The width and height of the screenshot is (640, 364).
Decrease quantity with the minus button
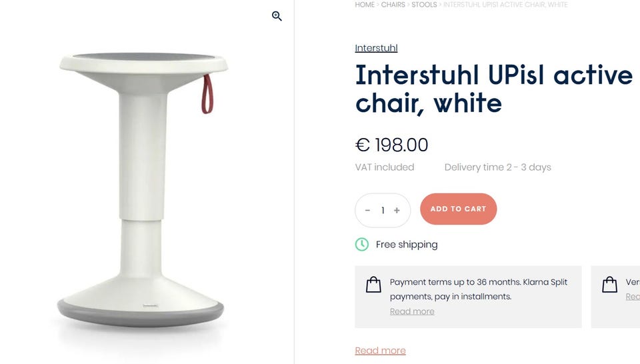point(367,210)
